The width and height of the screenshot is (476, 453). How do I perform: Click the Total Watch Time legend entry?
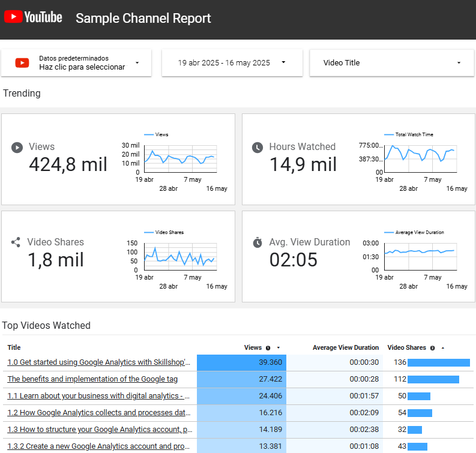pos(409,134)
